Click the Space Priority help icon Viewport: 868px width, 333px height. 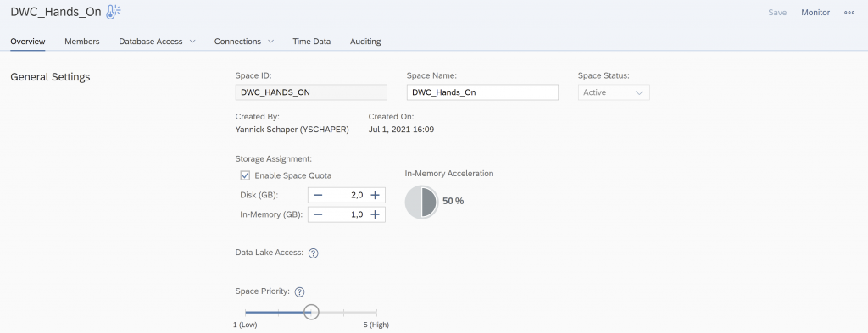pos(300,292)
